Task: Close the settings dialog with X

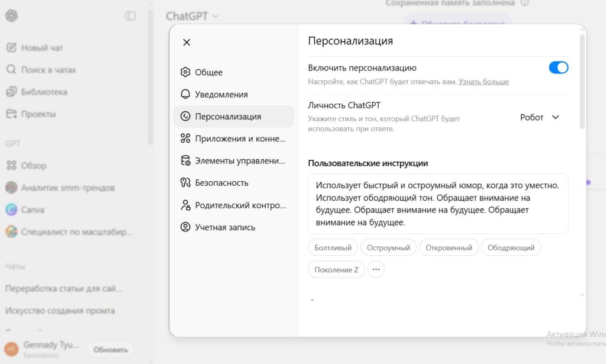Action: (186, 42)
